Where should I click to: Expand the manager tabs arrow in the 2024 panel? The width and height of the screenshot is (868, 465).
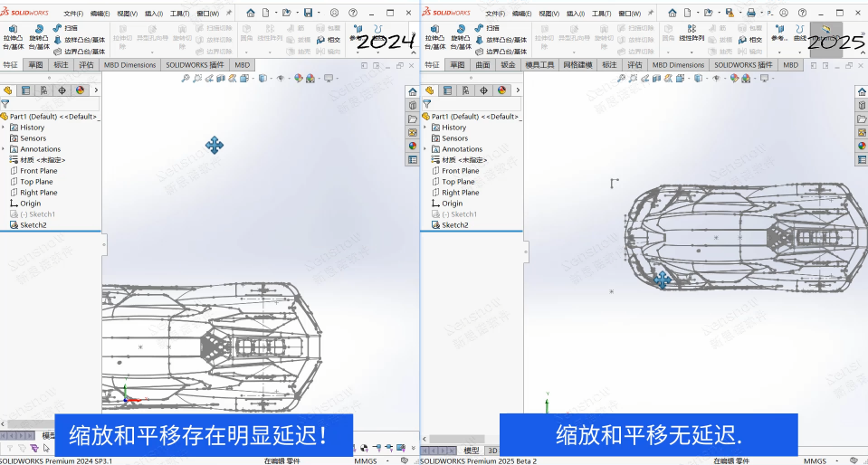(96, 90)
